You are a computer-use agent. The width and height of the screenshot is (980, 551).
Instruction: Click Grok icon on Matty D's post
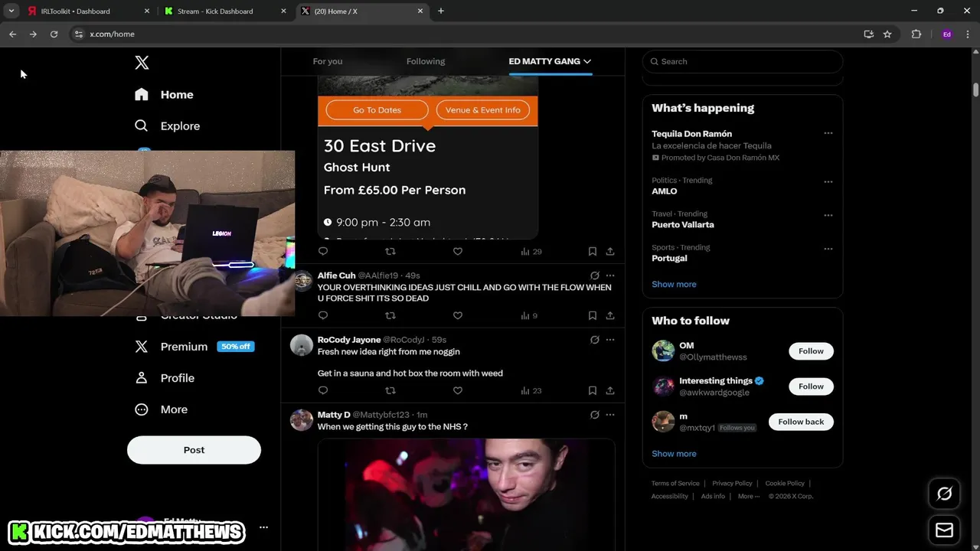[x=595, y=415]
